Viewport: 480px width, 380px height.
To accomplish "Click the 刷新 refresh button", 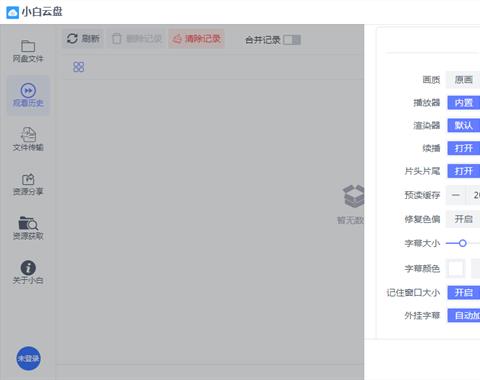I will (83, 39).
